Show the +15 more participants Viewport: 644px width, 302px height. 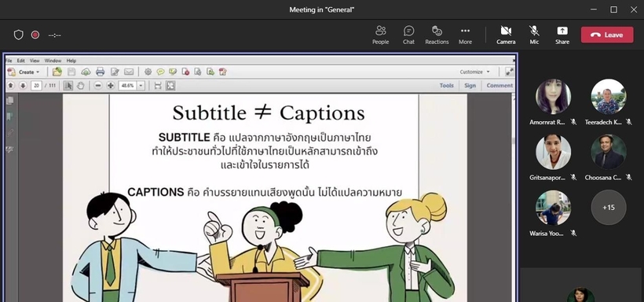coord(609,208)
